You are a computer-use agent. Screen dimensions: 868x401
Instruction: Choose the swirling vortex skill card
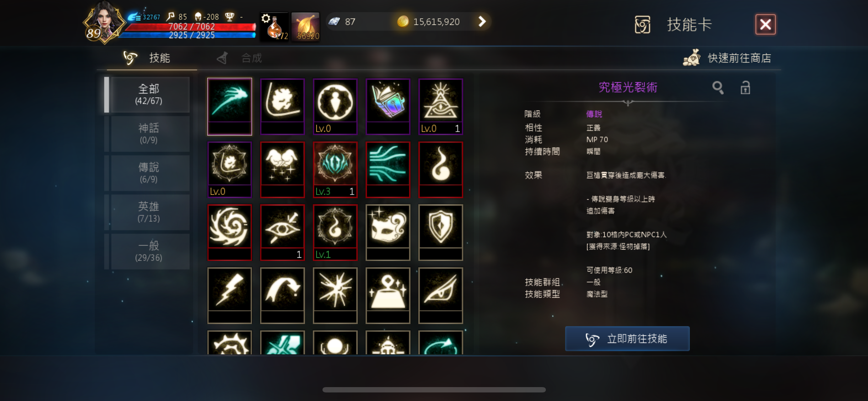[229, 232]
